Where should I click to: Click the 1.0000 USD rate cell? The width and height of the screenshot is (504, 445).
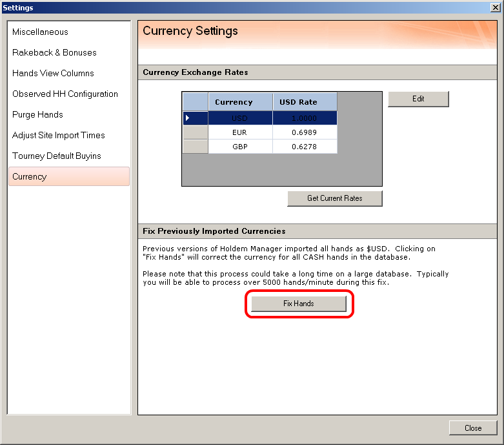tap(305, 118)
